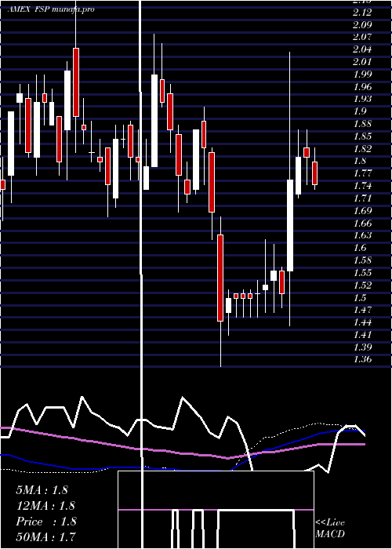Click the 'AMEX FSP munafa.pro' chart title
The width and height of the screenshot is (392, 549).
(51, 9)
